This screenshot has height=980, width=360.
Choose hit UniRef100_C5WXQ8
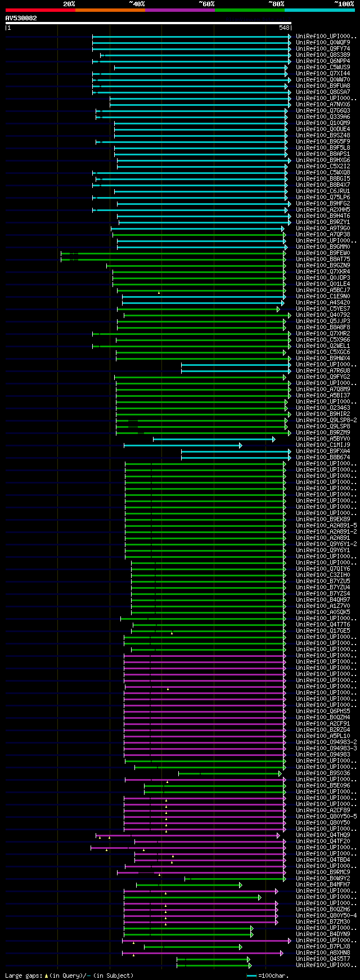click(323, 173)
